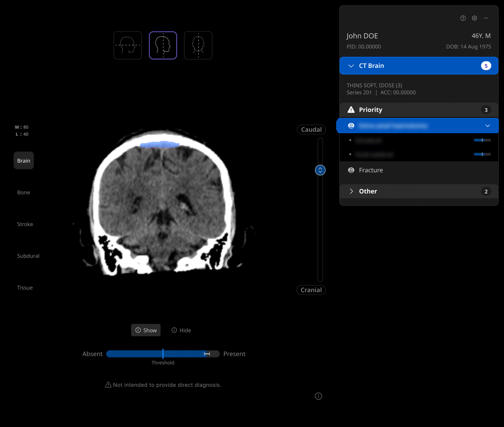Click the Priority warning triangle icon
Screen dimensions: 504x427
click(351, 110)
